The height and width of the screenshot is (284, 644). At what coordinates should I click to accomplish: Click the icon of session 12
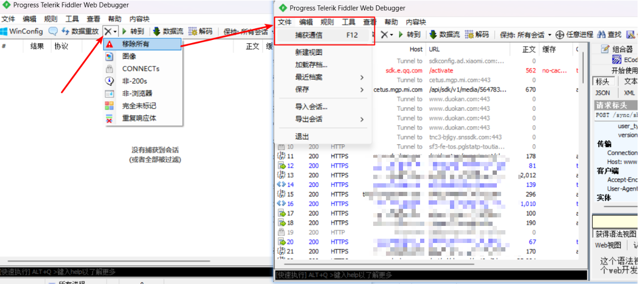click(281, 166)
